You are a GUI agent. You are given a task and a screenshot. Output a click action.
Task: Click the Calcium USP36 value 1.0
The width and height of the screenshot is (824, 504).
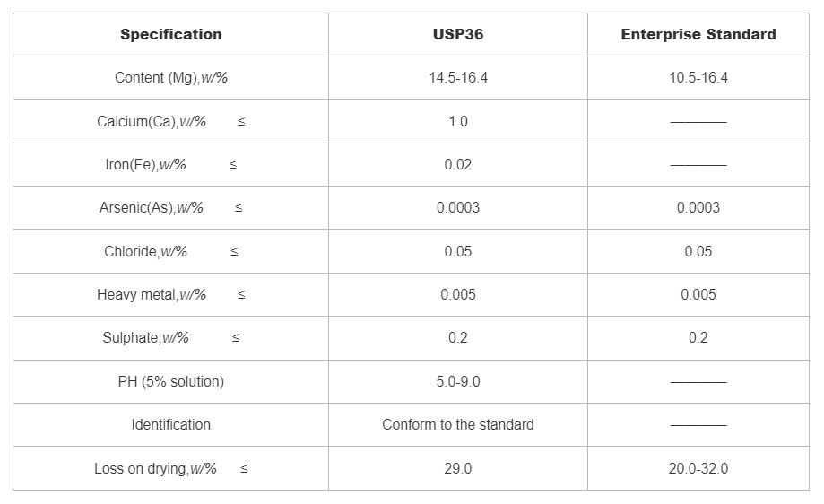457,121
